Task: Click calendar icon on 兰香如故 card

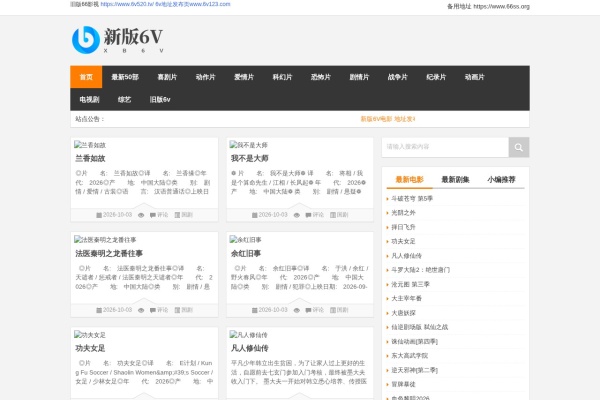Action: [99, 215]
